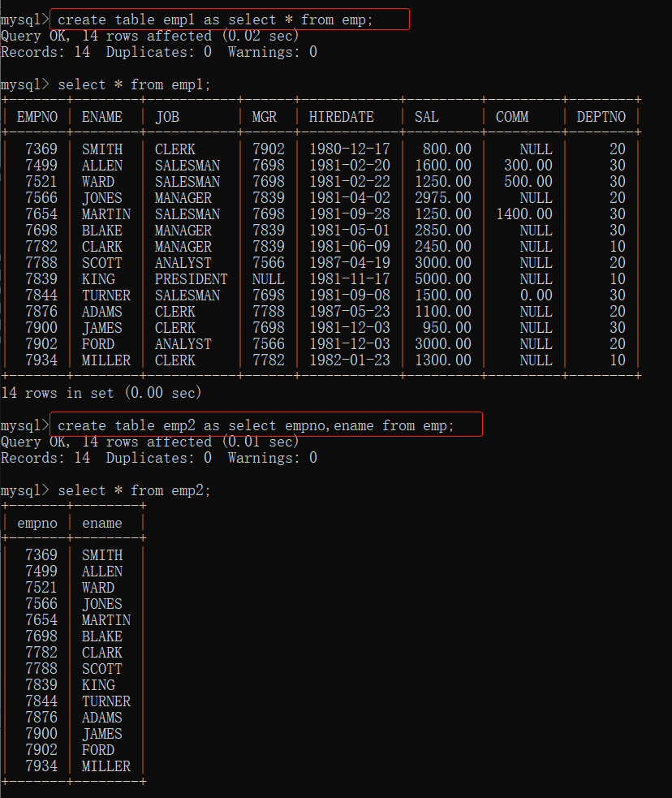Screen dimensions: 672x798
Task: Click hire date 1987-04-19
Action: 350,263
